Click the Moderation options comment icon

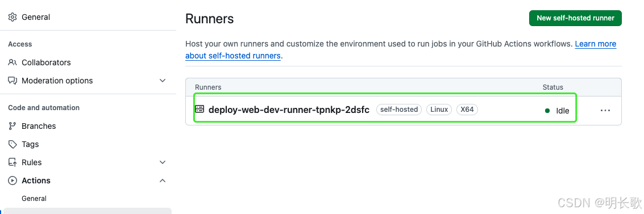coord(13,81)
